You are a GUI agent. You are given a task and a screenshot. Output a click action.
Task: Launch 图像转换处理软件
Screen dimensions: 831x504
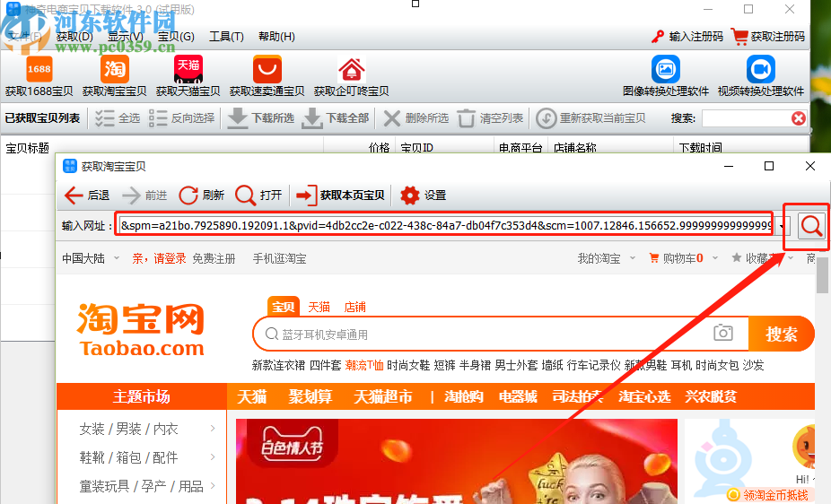click(666, 77)
